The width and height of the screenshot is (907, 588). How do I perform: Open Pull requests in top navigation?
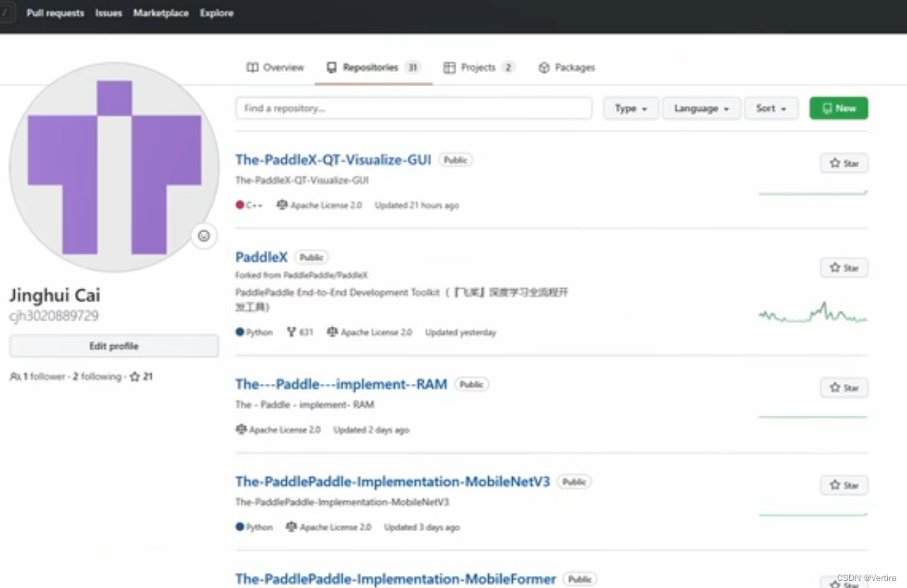coord(55,13)
